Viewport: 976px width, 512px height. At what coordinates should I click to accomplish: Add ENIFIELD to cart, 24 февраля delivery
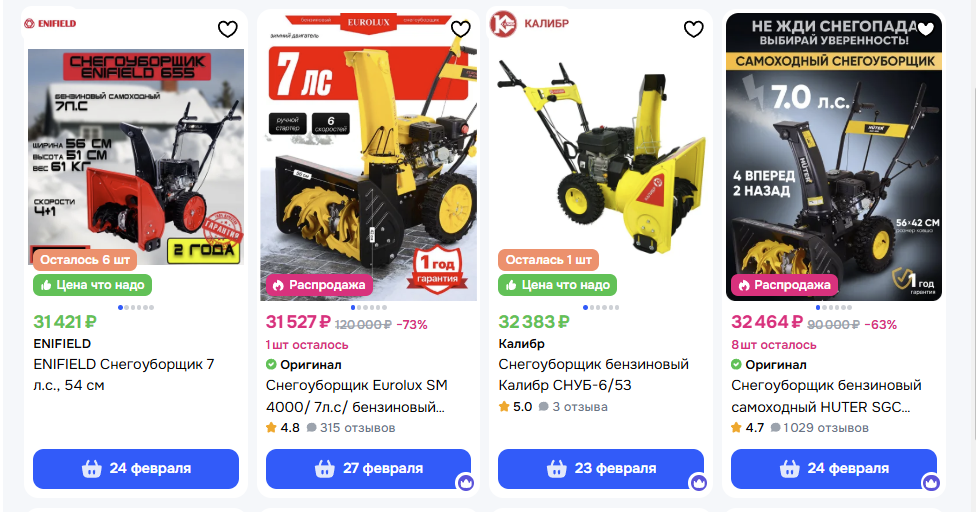tap(136, 468)
